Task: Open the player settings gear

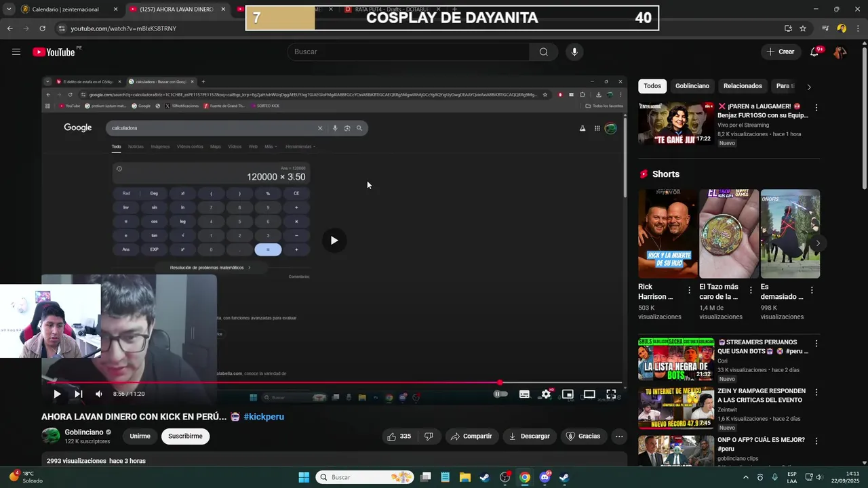Action: coord(546,394)
